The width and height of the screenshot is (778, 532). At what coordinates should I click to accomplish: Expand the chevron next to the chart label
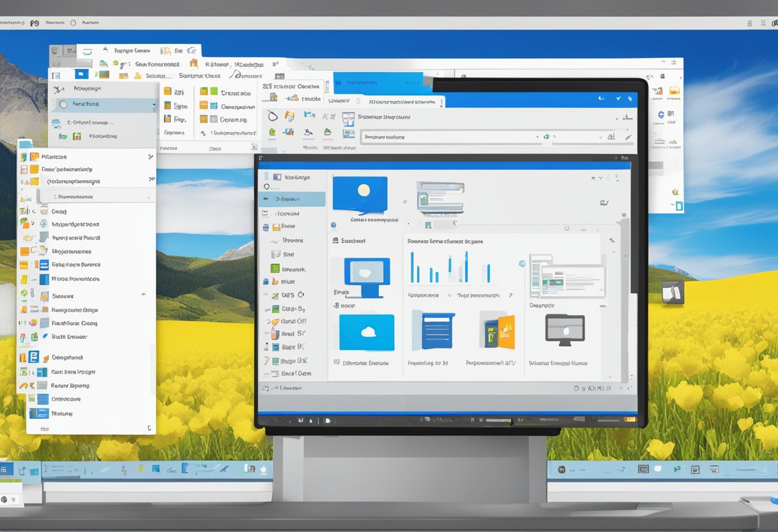point(450,295)
